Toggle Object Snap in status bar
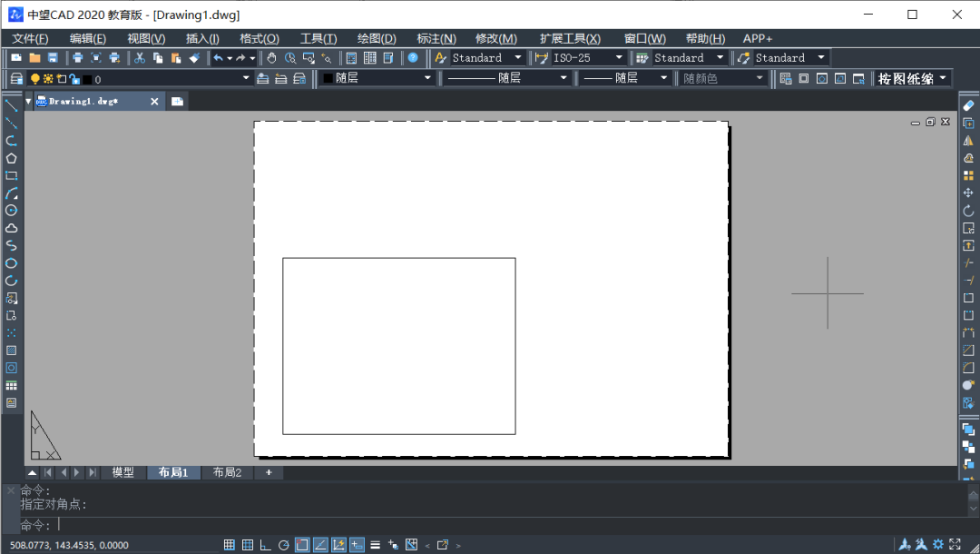 (x=302, y=545)
